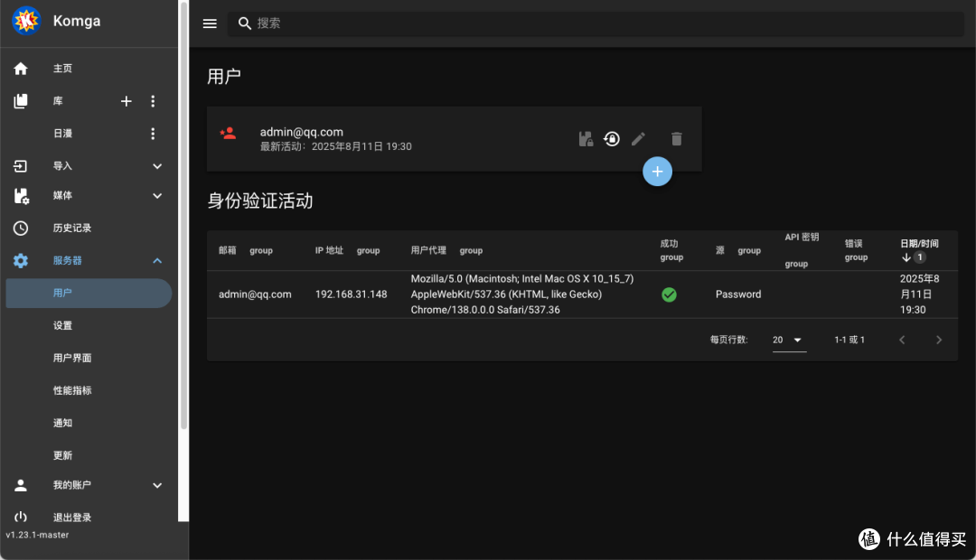Image resolution: width=976 pixels, height=560 pixels.
Task: Edit user admin@qq.com with pencil
Action: tap(638, 139)
